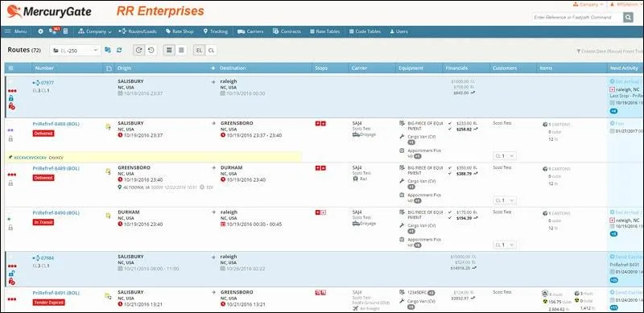The image size is (644, 313).
Task: Click stops icons on PriRefref-8488 row
Action: 320,123
